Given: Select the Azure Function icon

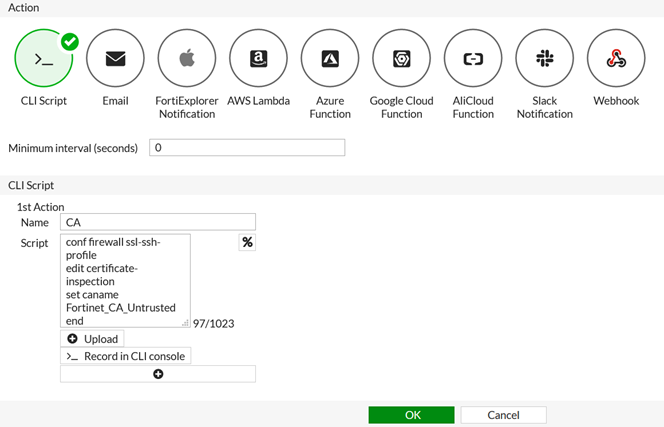Looking at the screenshot, I should tap(330, 60).
